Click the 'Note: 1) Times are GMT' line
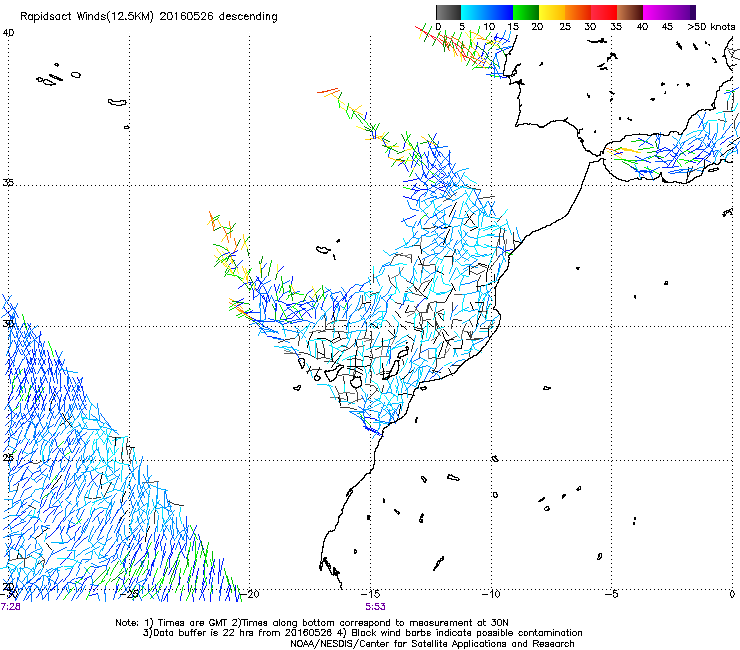The height and width of the screenshot is (650, 740). click(x=312, y=623)
